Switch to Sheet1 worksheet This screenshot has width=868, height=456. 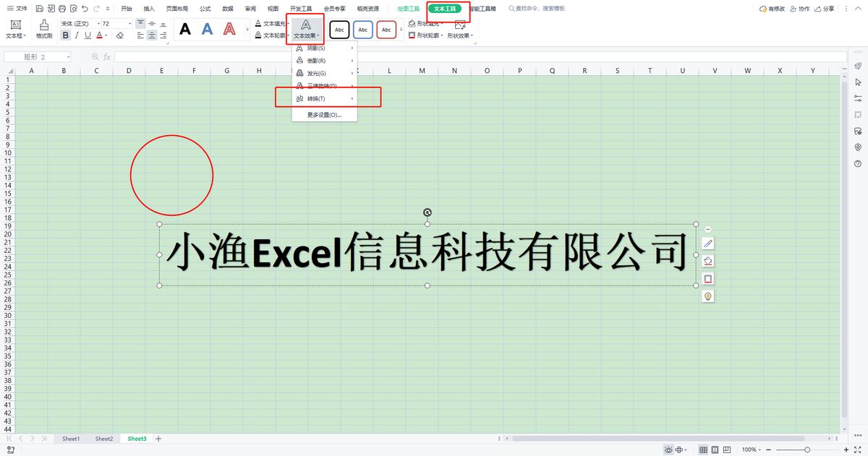point(70,438)
